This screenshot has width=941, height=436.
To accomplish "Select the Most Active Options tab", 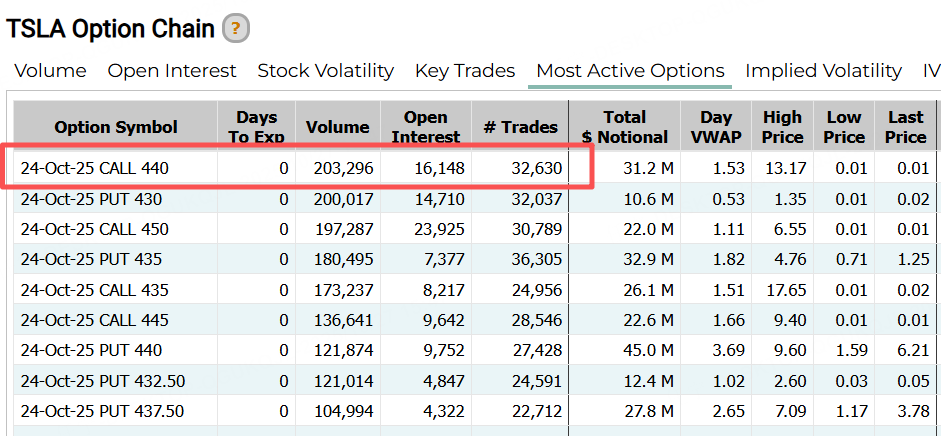I will (630, 71).
